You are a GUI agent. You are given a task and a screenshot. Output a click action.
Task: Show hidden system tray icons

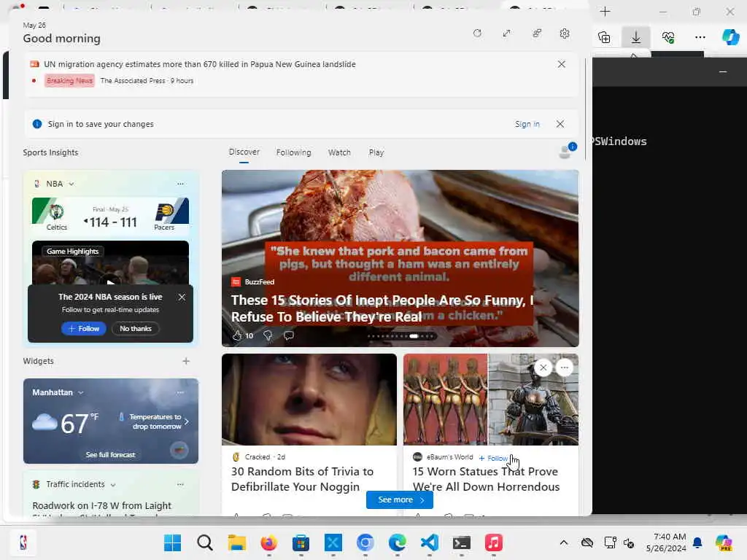(x=564, y=542)
